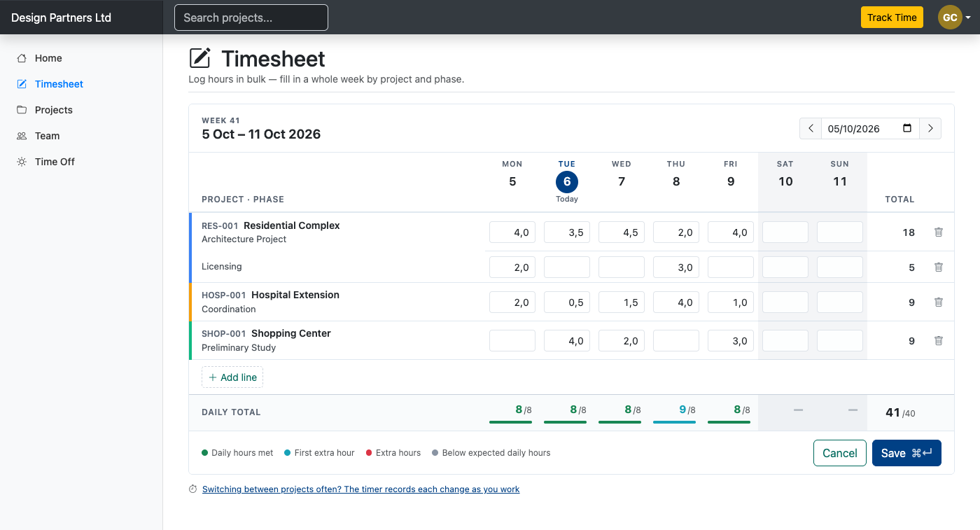Select empty Tuesday cell in Licensing row

(x=567, y=267)
